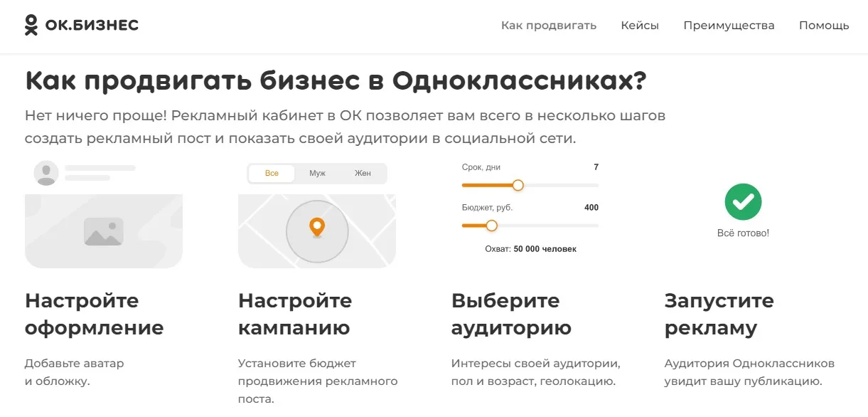Click the image placeholder icon on the cover
Image resolution: width=868 pixels, height=417 pixels.
point(104,231)
